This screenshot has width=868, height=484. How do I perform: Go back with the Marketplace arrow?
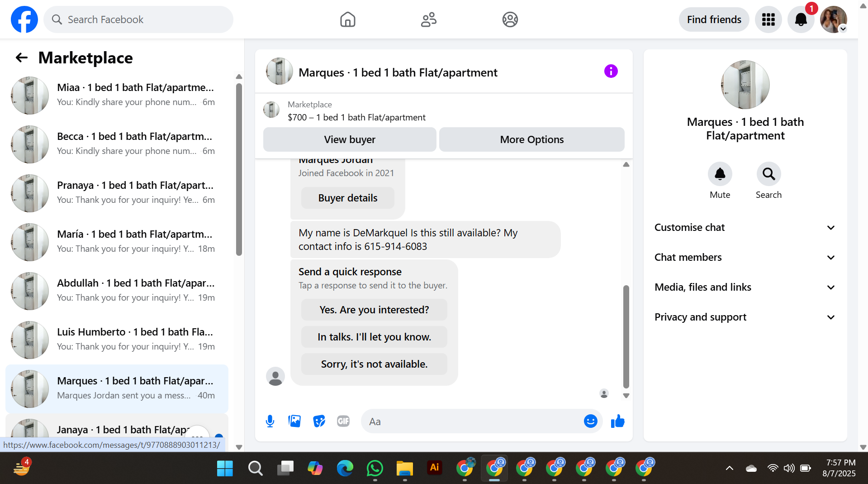click(22, 58)
